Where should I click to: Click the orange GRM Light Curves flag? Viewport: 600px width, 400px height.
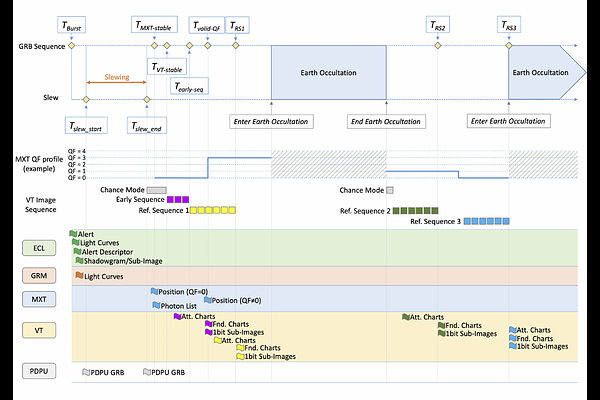click(x=80, y=275)
